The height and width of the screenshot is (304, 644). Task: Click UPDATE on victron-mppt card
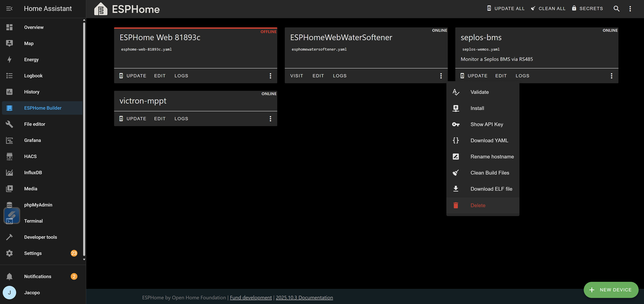point(133,119)
